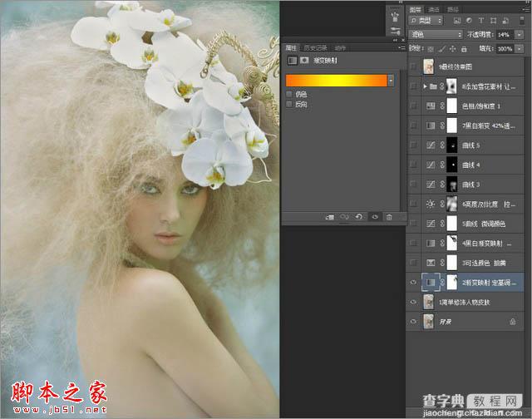The height and width of the screenshot is (419, 532).
Task: Select the 9最终效果图 layer thumbnail
Action: [429, 67]
